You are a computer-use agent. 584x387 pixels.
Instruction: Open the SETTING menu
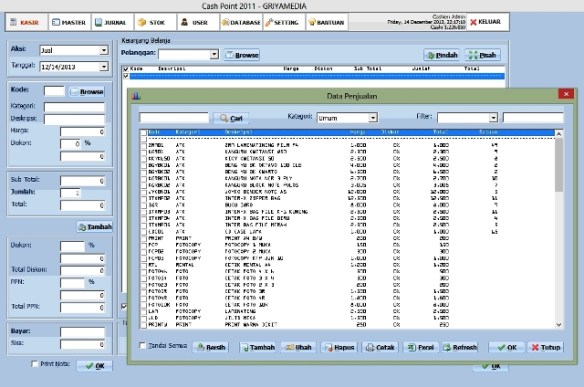(284, 22)
